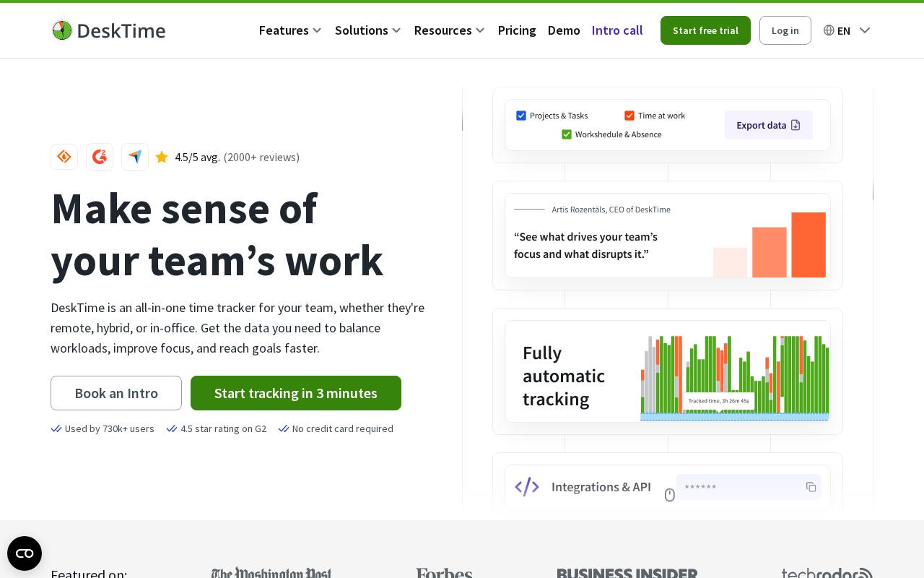Click the orange diamond review site icon
924x578 pixels.
tap(64, 157)
